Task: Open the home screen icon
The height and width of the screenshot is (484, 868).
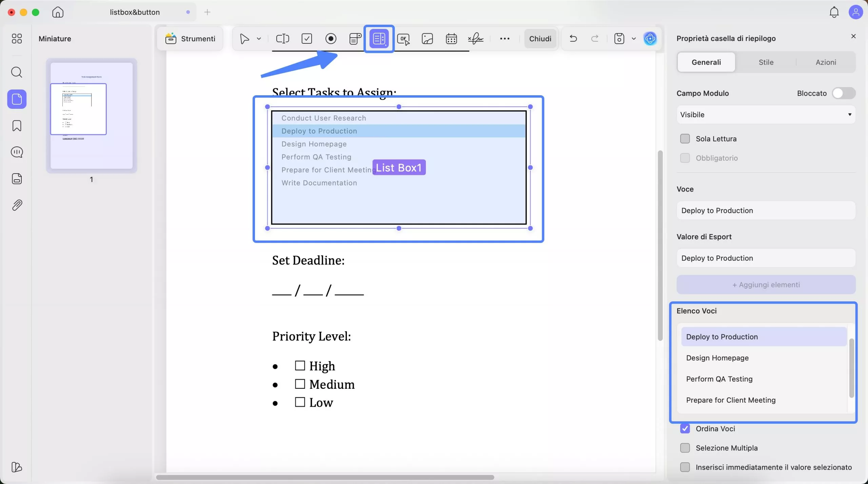Action: (x=58, y=12)
